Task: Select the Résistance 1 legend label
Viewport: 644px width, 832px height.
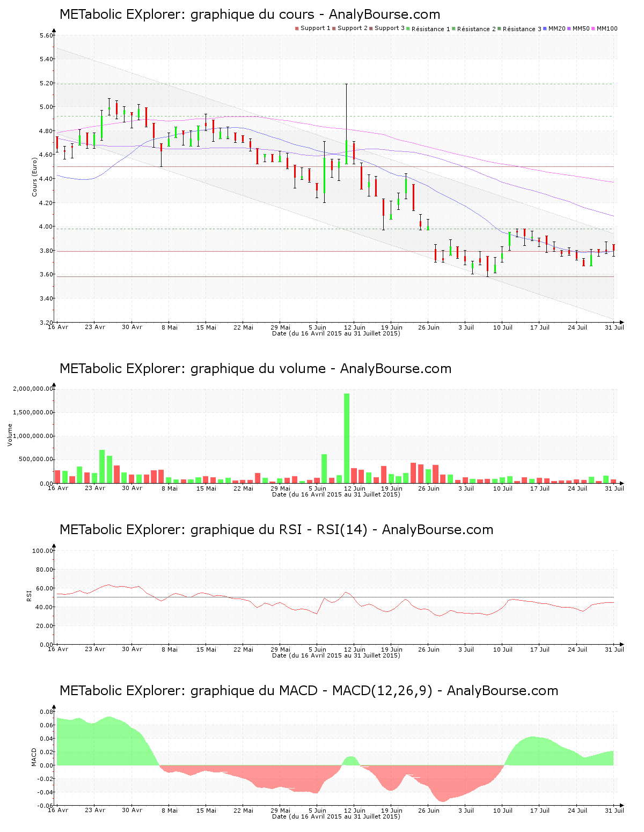Action: pos(431,29)
